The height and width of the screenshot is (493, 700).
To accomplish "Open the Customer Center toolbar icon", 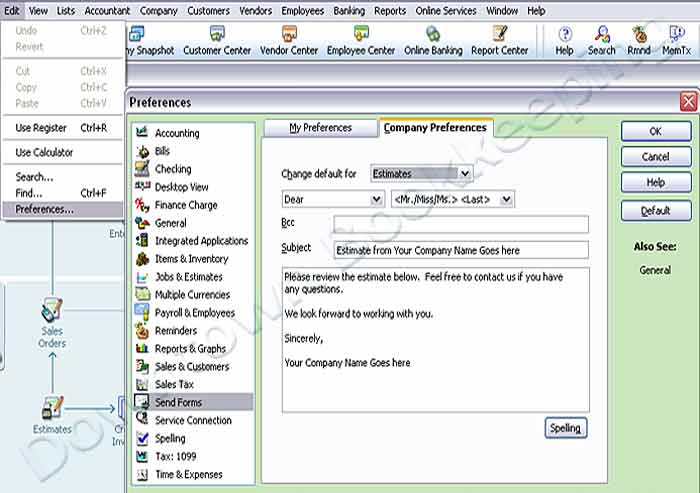I will [x=217, y=41].
